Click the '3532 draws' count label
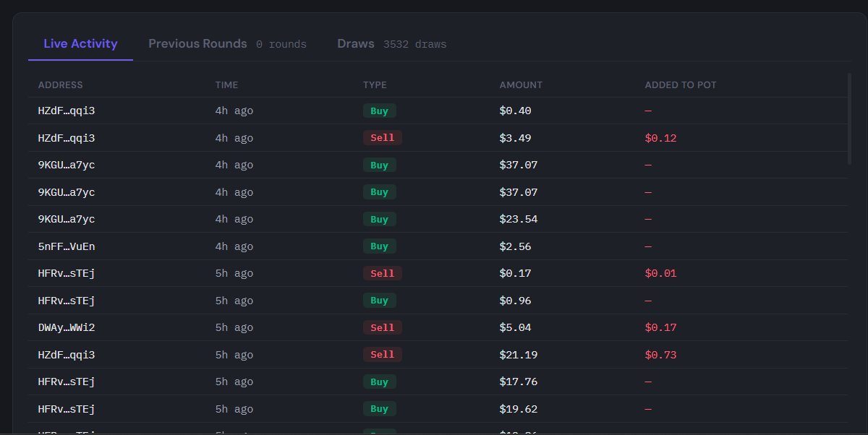 pos(414,45)
